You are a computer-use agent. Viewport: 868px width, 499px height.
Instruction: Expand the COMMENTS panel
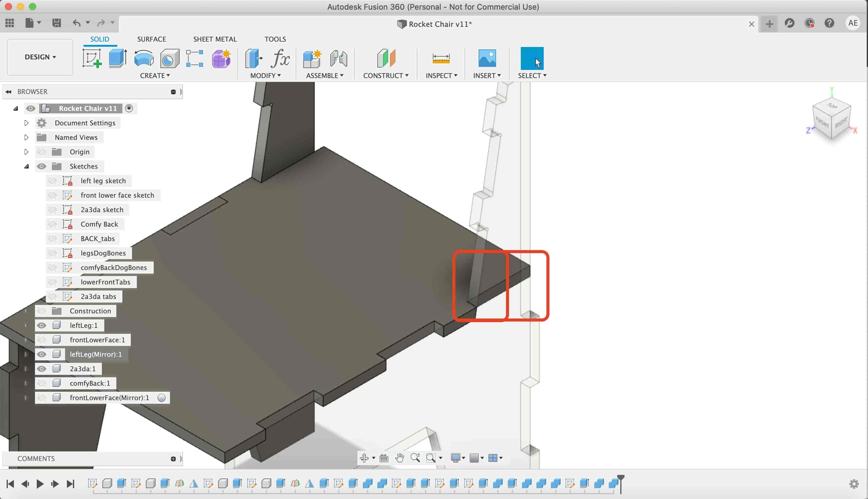pos(173,459)
